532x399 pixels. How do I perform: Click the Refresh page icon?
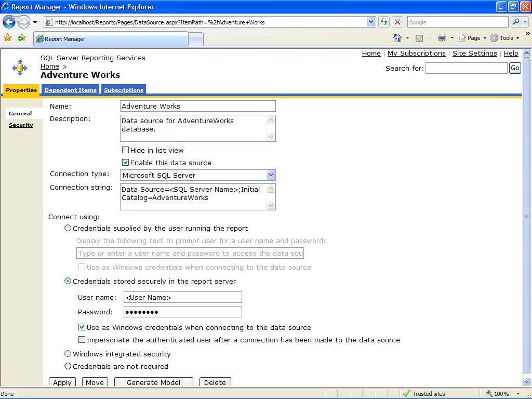384,22
